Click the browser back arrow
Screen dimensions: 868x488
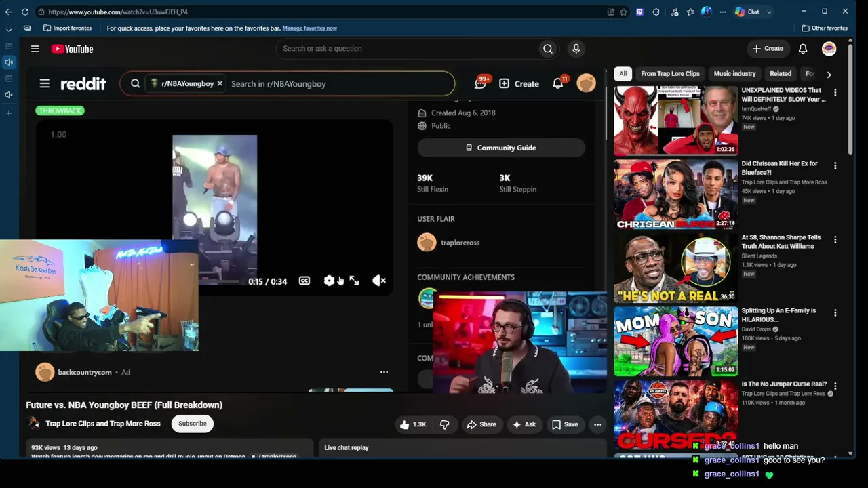coord(9,12)
